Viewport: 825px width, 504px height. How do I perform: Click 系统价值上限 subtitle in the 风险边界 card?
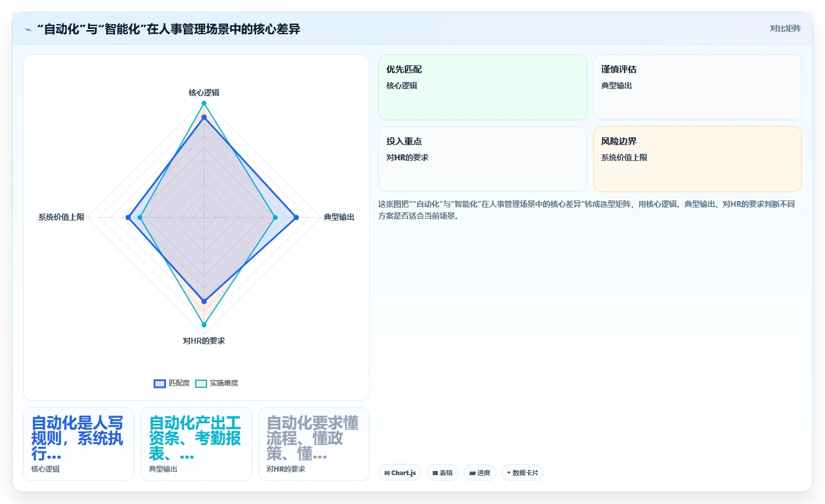click(x=624, y=157)
